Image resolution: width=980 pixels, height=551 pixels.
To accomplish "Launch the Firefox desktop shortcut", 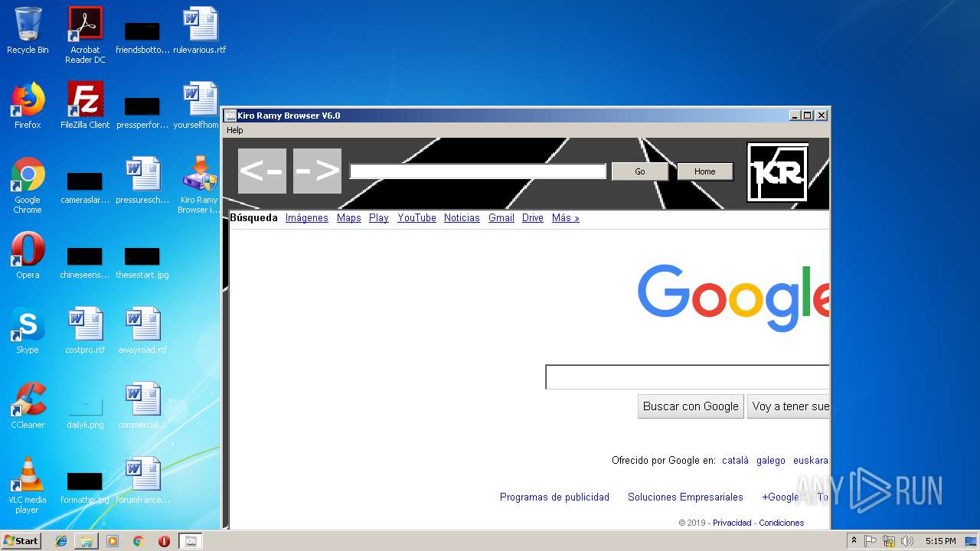I will point(28,106).
